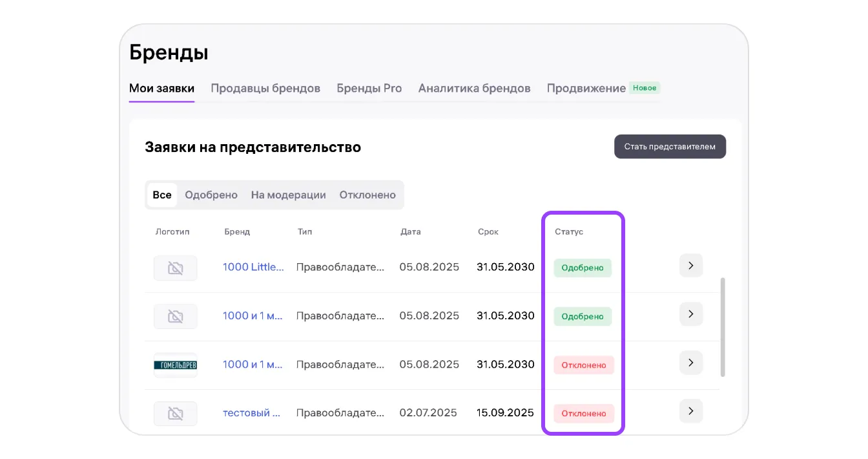This screenshot has height=459, width=868.
Task: Click the тестовый row's no-photo logo icon
Action: [x=175, y=414]
